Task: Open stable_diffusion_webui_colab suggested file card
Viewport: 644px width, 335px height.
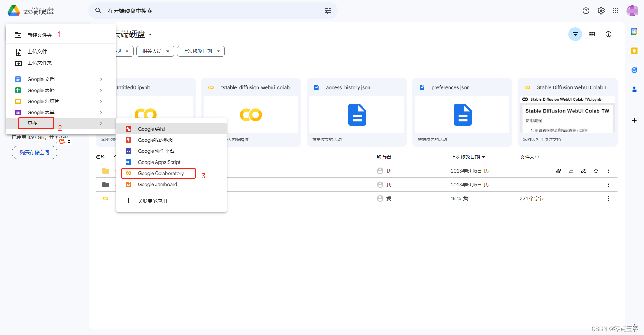Action: click(251, 112)
